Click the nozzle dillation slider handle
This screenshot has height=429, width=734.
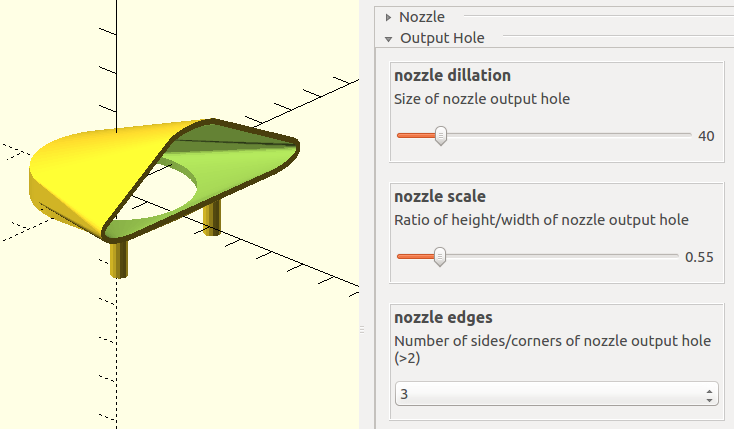440,136
